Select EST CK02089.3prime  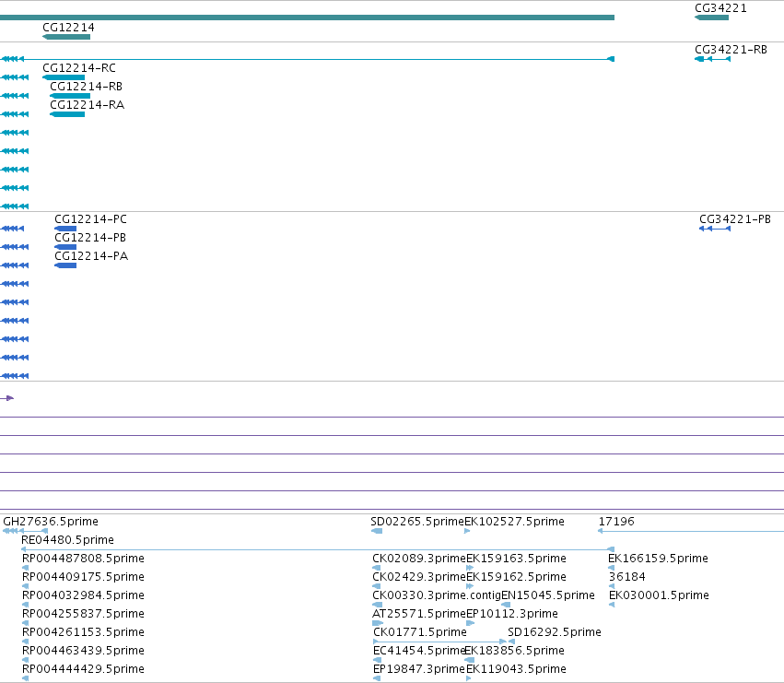coord(419,559)
